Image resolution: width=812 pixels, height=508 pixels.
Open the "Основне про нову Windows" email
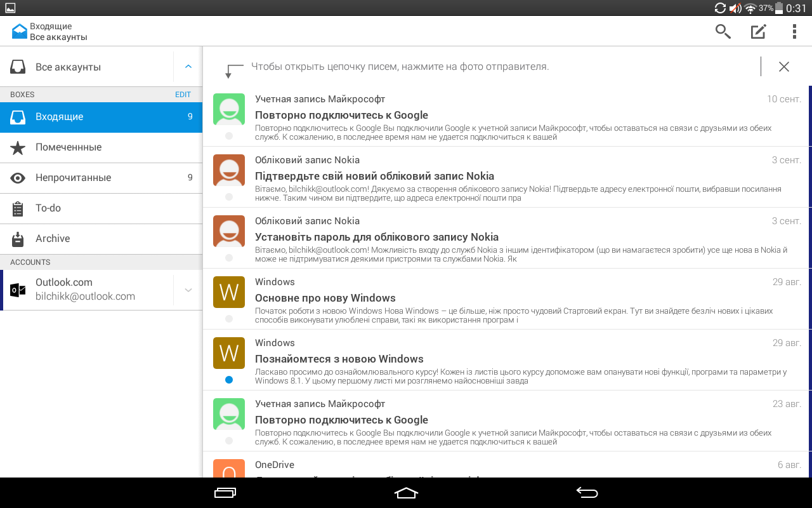(506, 299)
